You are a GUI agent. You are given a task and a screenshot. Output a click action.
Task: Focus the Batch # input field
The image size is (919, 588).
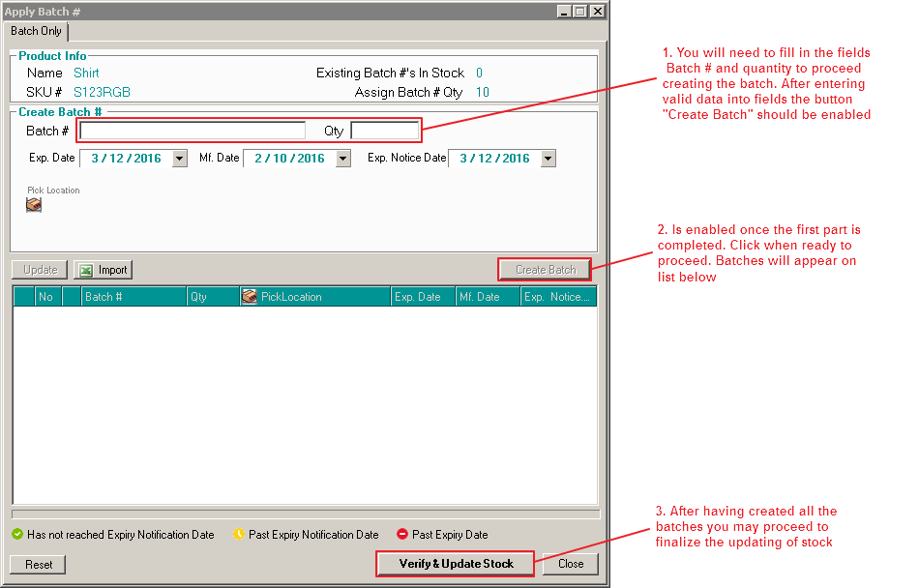point(192,131)
